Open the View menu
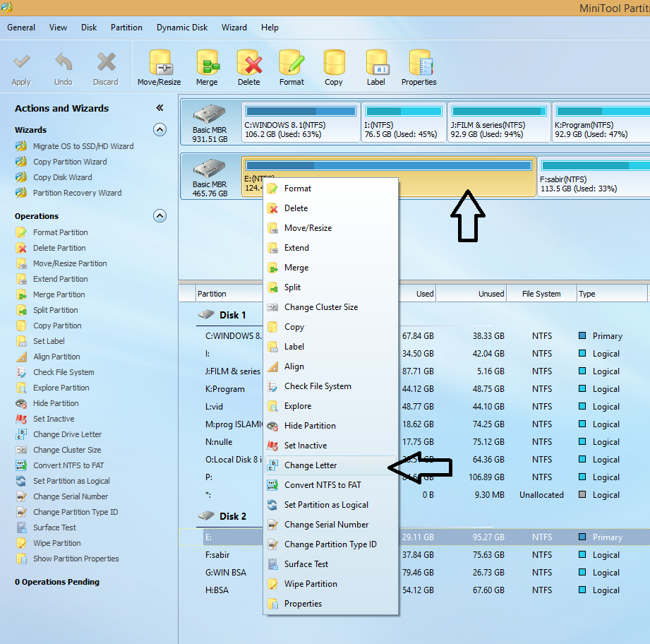The width and height of the screenshot is (650, 644). pos(58,28)
